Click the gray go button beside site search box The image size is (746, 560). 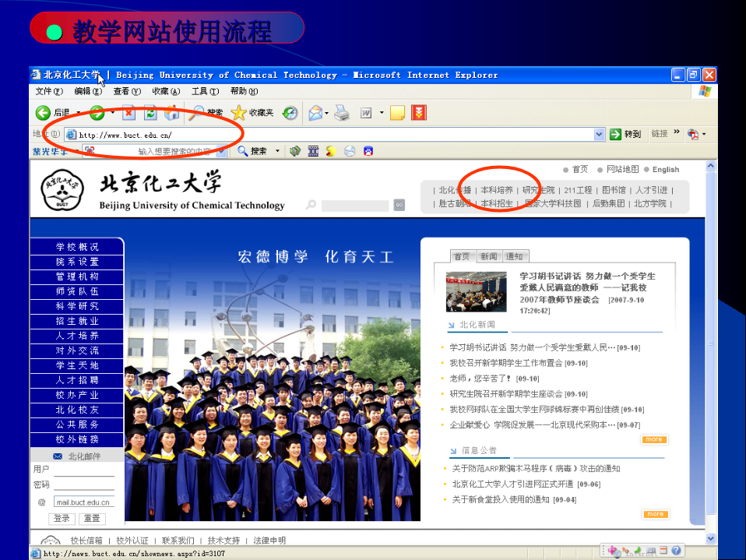click(x=399, y=205)
